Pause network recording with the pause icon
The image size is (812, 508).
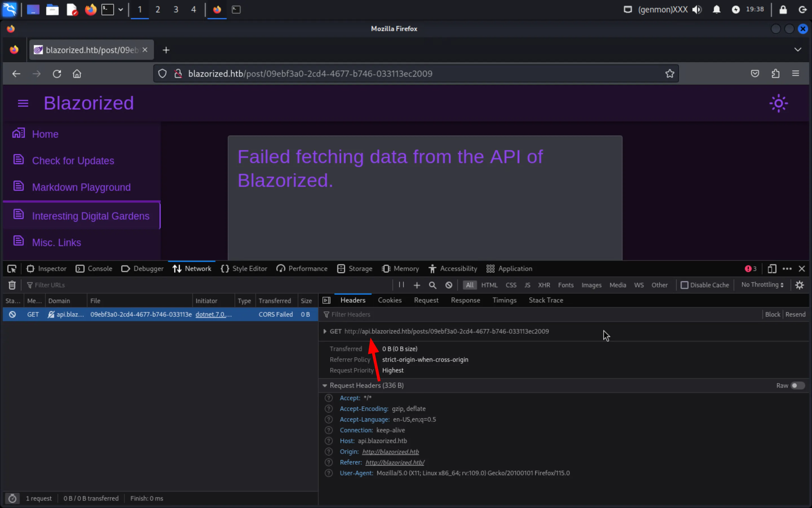[401, 284]
